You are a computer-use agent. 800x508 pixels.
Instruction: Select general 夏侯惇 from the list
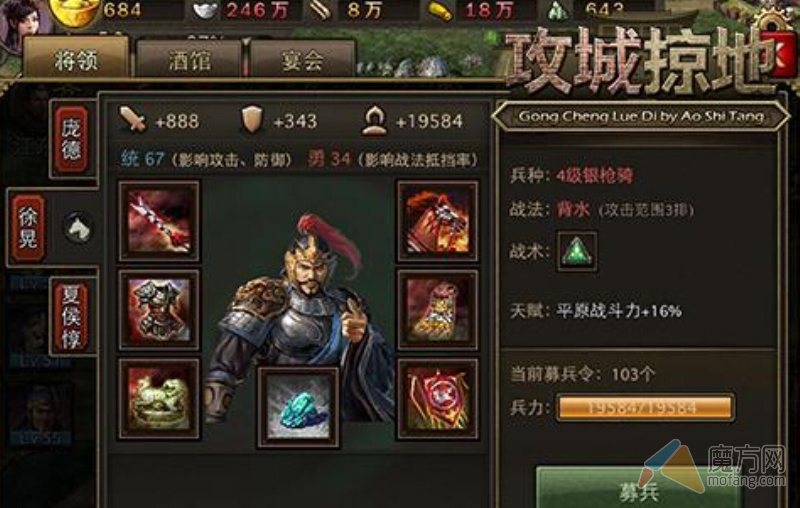71,317
